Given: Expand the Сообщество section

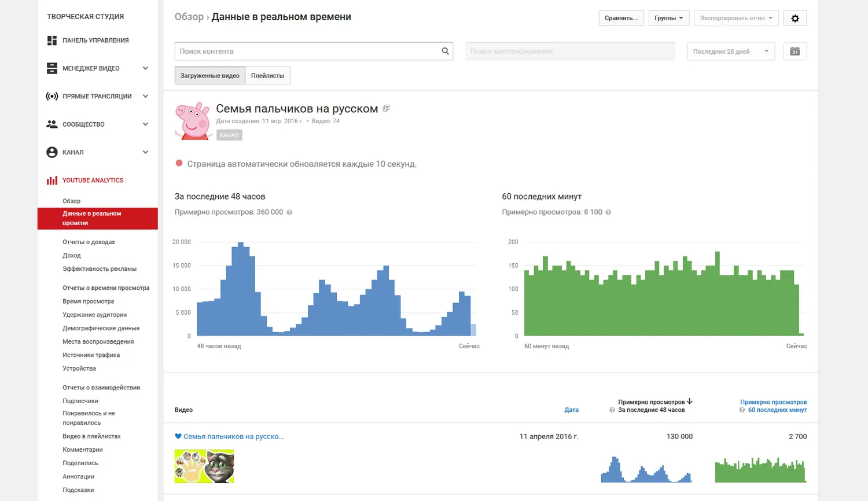Looking at the screenshot, I should point(145,124).
